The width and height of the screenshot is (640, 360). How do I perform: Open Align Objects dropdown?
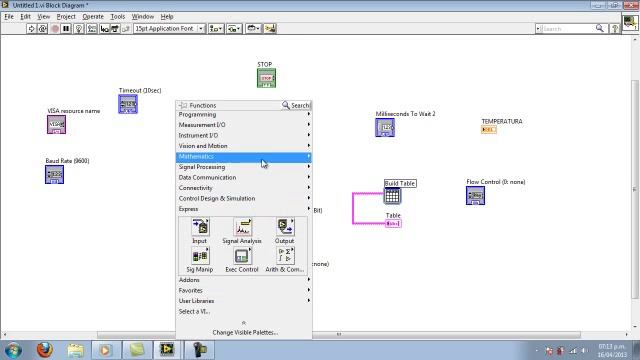(216, 29)
